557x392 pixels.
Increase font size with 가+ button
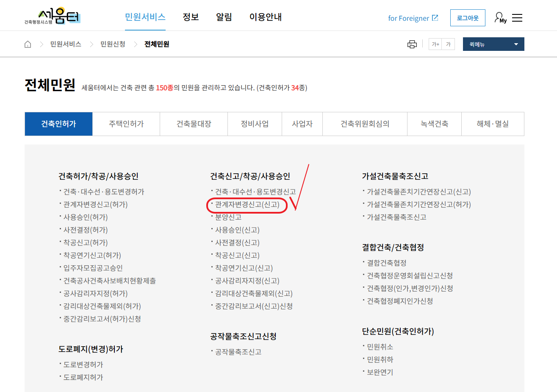click(435, 44)
